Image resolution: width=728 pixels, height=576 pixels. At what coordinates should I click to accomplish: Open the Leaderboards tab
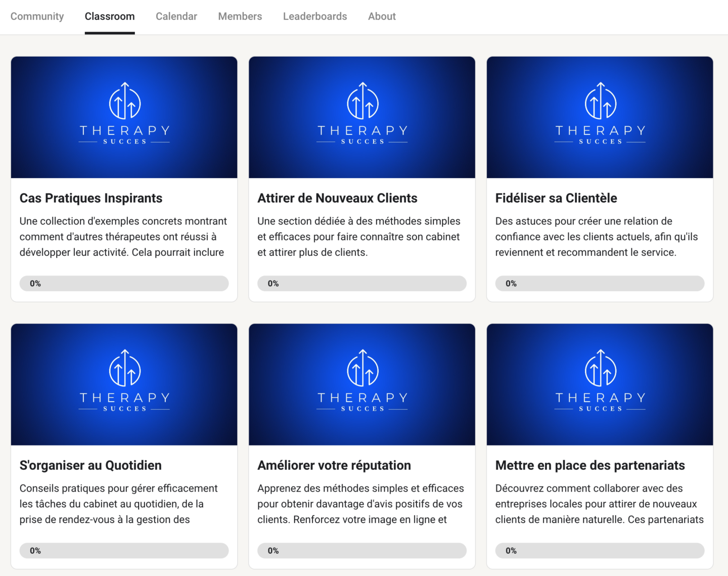coord(315,16)
